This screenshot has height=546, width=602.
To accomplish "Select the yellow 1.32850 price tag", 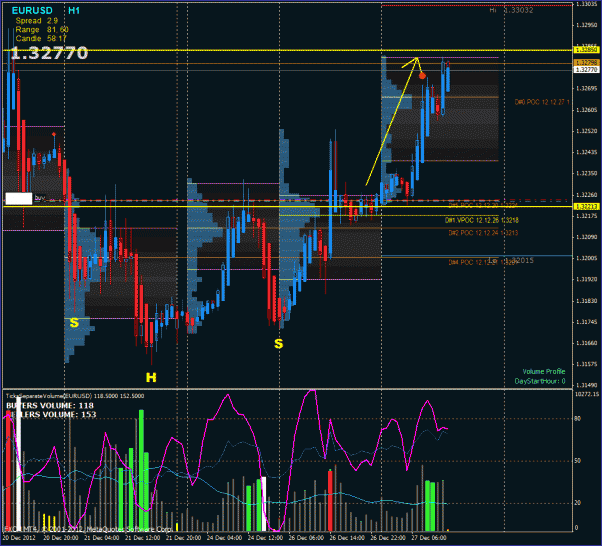I will pyautogui.click(x=586, y=50).
